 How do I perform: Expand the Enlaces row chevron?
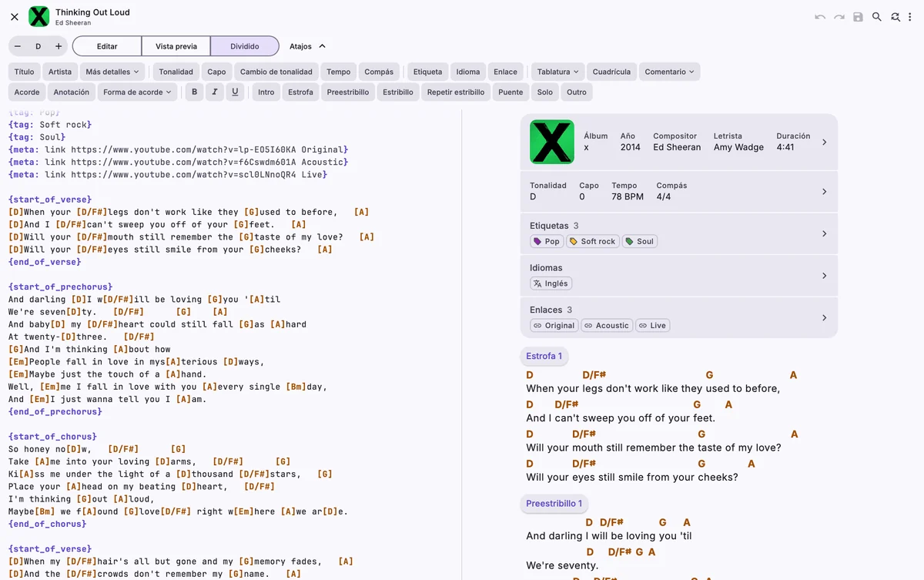[x=825, y=317]
